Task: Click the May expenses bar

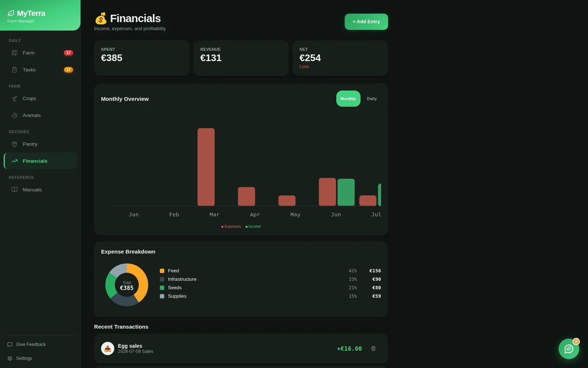Action: [x=287, y=201]
